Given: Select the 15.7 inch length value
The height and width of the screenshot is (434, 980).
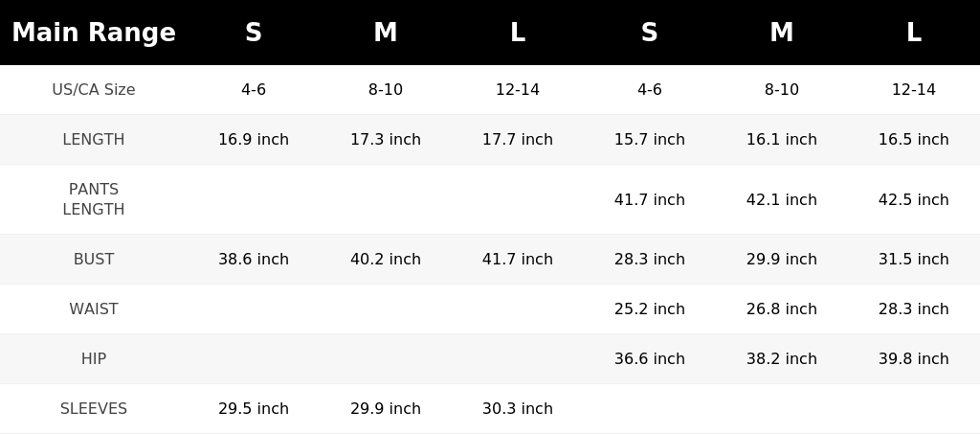Looking at the screenshot, I should (650, 140).
